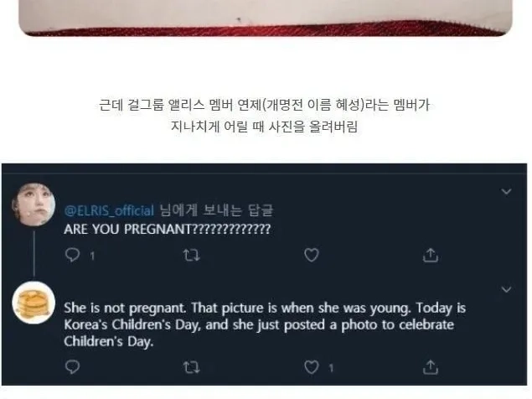Open the chevron menu on the PREGNANT tweet
Image resolution: width=532 pixels, height=399 pixels.
[506, 191]
